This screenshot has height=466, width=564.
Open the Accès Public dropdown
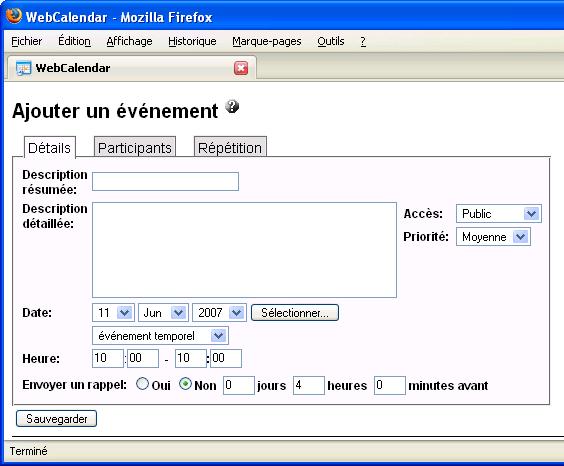coord(499,214)
